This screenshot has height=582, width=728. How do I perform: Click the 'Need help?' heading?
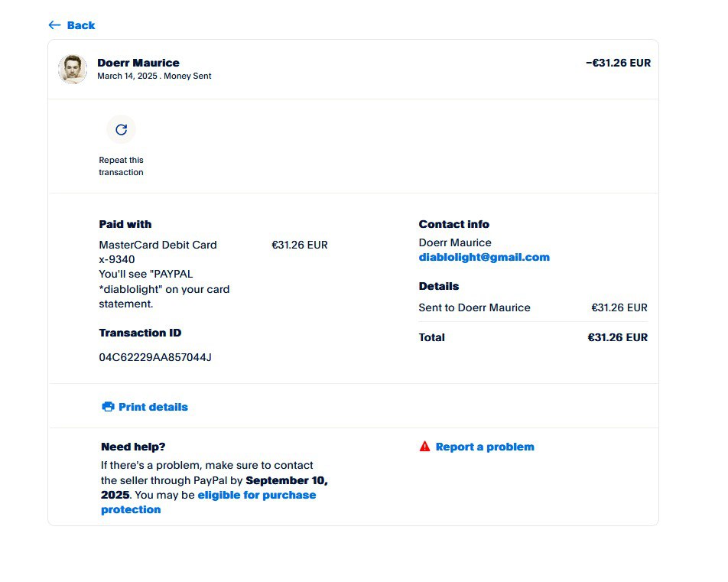133,447
